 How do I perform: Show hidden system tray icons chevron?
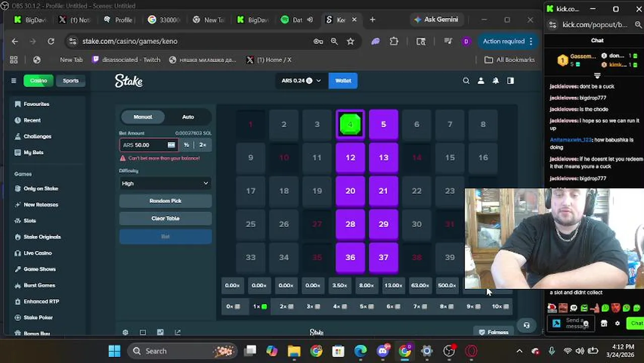[520, 351]
